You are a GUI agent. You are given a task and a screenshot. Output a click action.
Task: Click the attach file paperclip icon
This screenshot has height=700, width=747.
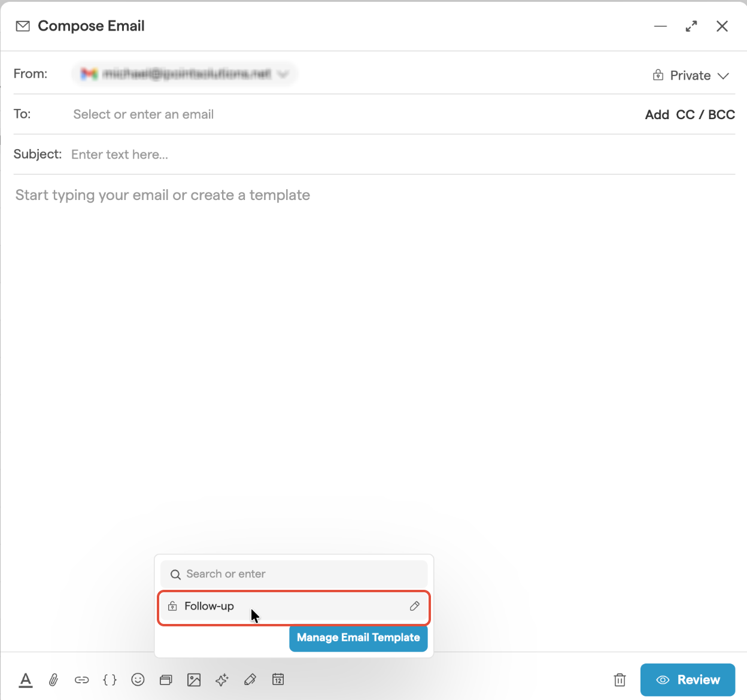(x=54, y=680)
